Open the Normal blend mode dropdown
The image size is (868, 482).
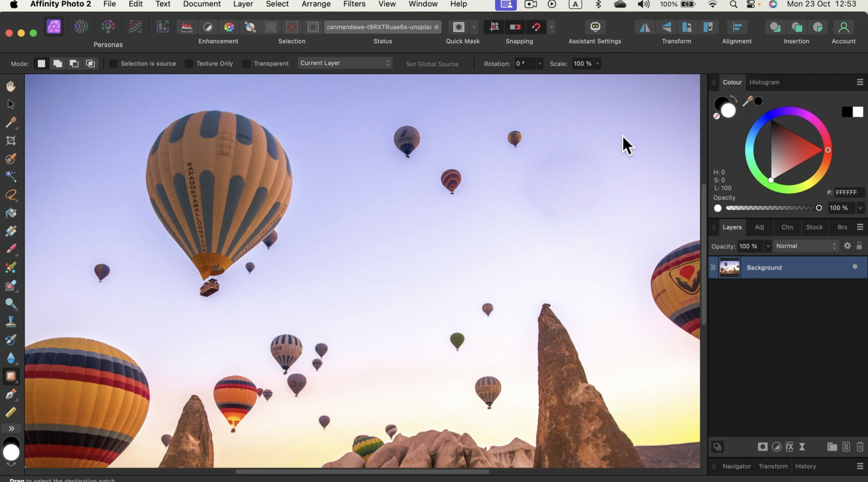(x=805, y=246)
